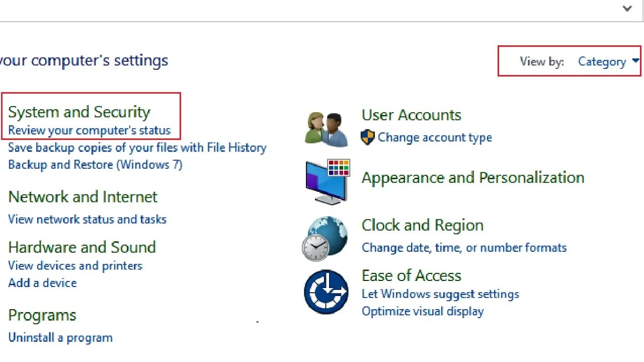Click the Clock and Region globe icon
The image size is (644, 362).
pyautogui.click(x=326, y=238)
